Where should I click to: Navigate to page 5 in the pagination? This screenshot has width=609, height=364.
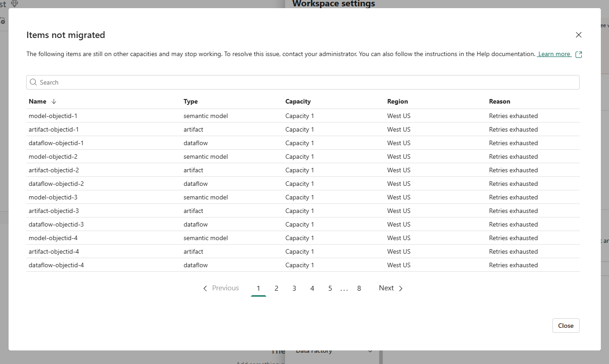[x=330, y=288]
